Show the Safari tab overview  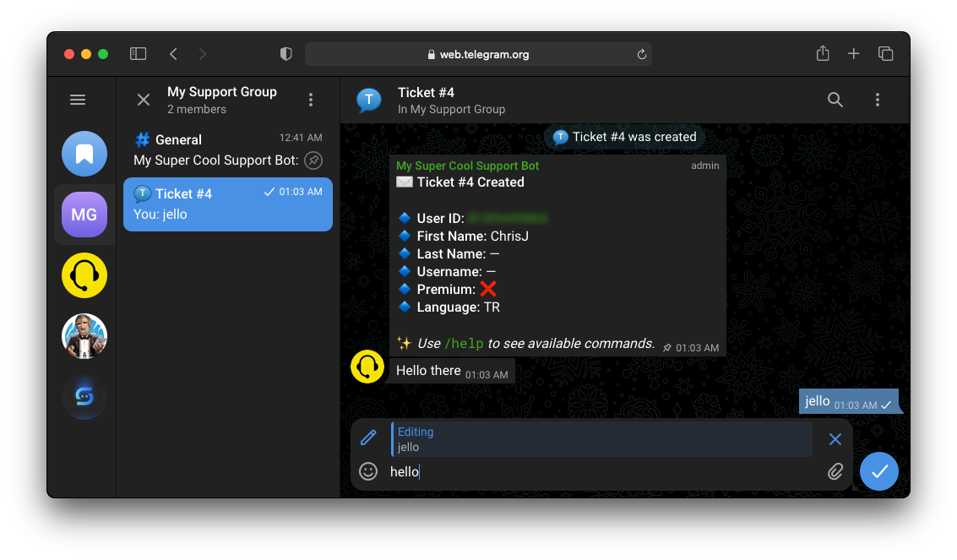[x=885, y=54]
